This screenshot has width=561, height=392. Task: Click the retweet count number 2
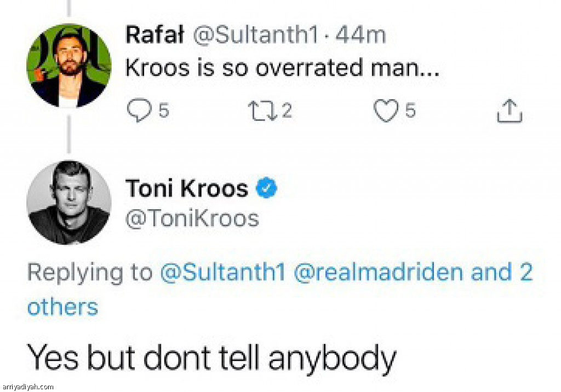click(287, 111)
